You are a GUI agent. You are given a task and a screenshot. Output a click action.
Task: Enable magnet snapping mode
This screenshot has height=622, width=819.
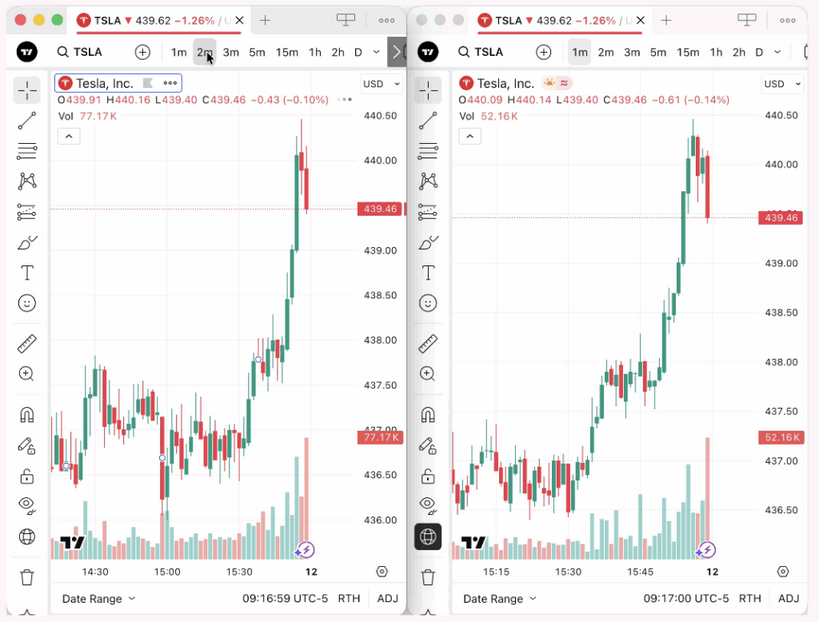(x=26, y=413)
